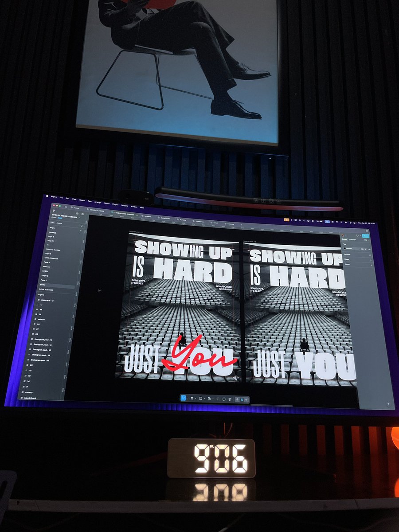Select the Design mode toggle in toolbar
The width and height of the screenshot is (399, 532).
point(242,399)
